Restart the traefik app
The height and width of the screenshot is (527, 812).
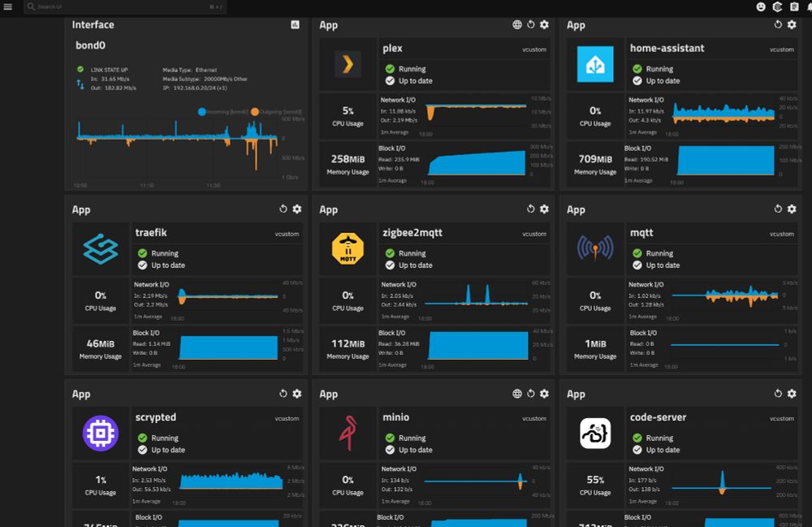click(283, 209)
